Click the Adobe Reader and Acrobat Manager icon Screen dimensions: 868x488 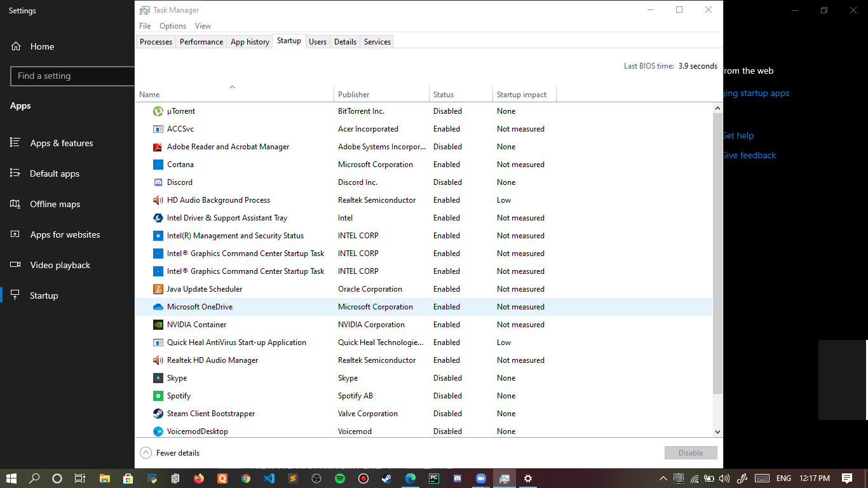158,147
